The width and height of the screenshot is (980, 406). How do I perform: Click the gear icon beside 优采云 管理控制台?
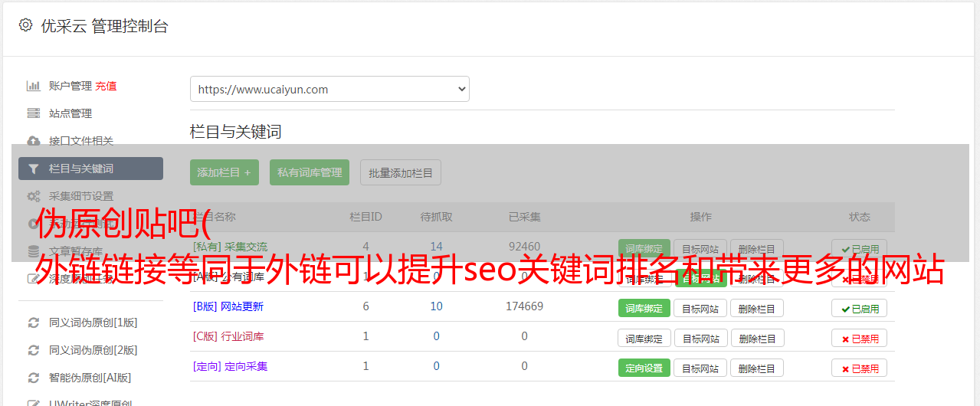25,25
